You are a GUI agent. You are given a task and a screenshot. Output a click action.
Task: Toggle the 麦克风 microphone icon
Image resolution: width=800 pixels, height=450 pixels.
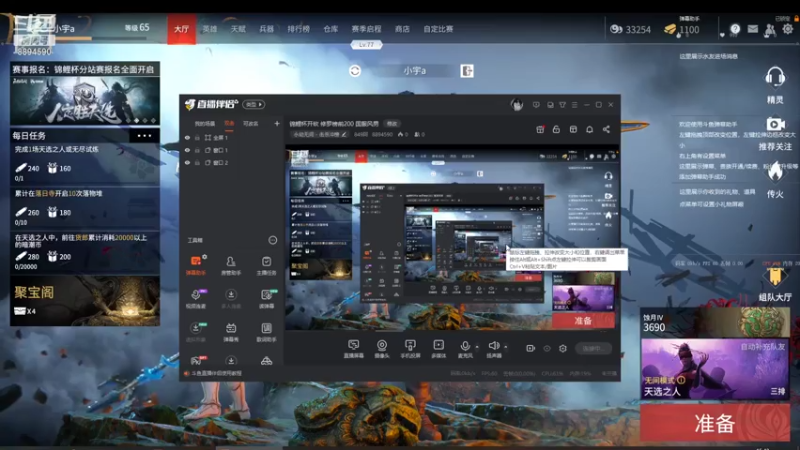click(x=465, y=347)
